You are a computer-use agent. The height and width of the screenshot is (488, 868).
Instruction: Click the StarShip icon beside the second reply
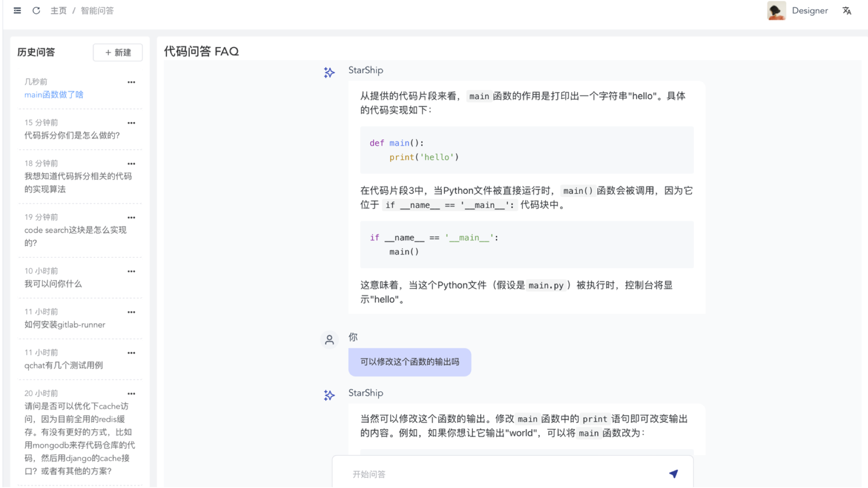pyautogui.click(x=329, y=395)
